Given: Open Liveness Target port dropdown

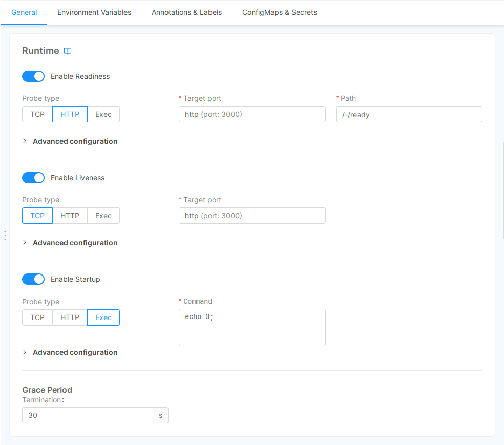Looking at the screenshot, I should coord(252,216).
